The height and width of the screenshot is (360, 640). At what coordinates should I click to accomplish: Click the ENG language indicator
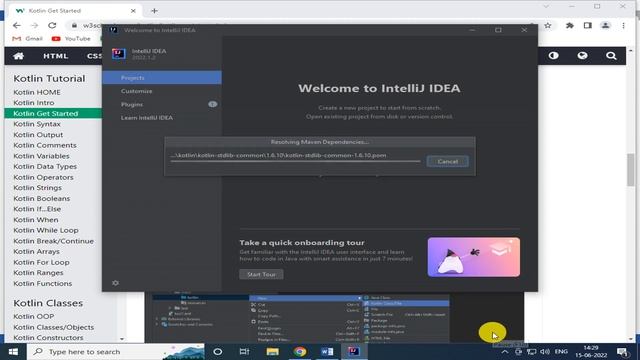[x=561, y=351]
